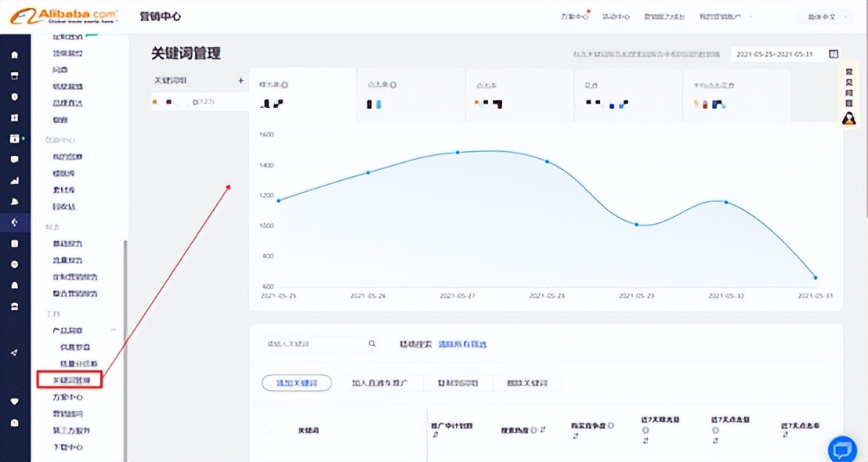
Task: Click the info icon next to 购买竞争度
Action: 610,425
